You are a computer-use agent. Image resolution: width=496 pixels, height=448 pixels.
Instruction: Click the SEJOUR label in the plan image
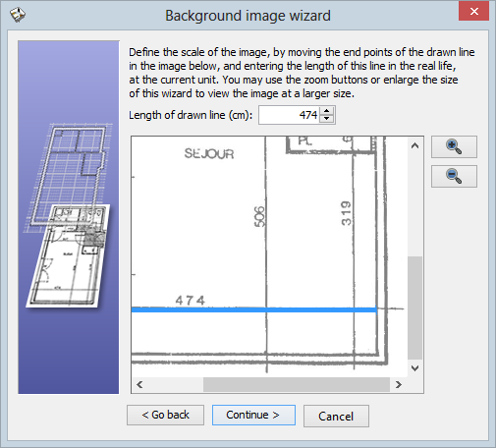pos(209,153)
